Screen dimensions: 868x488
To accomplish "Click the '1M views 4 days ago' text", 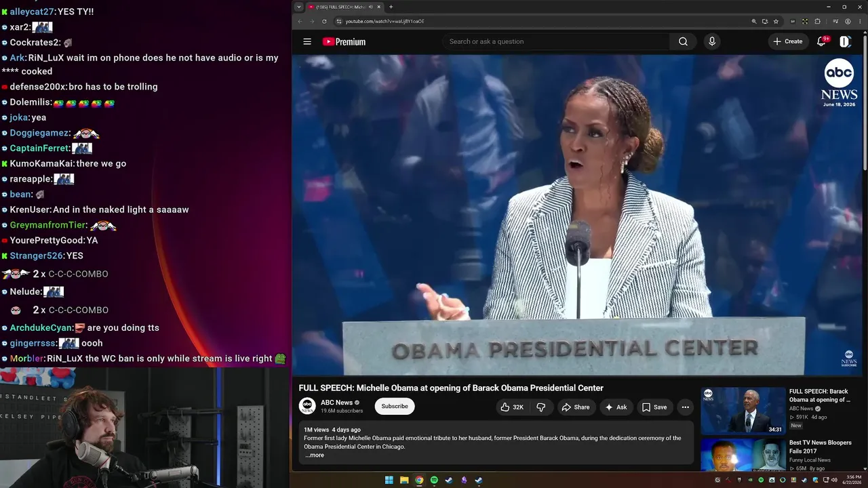I will (x=332, y=430).
